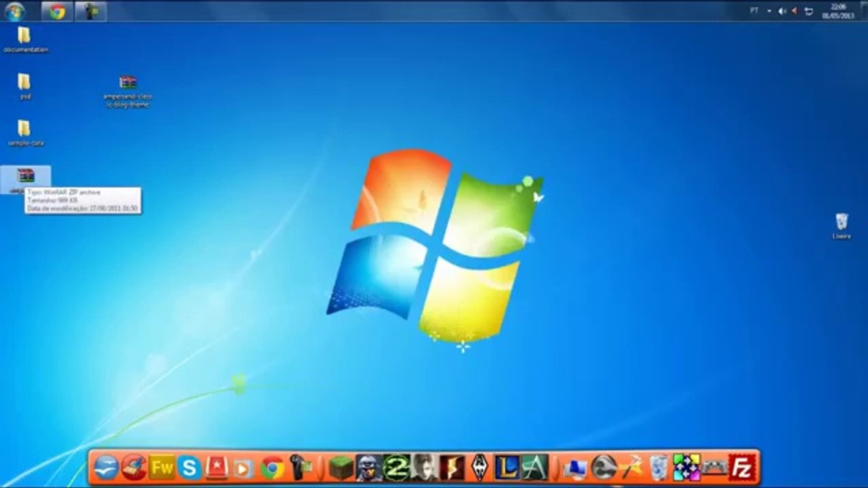Open the clock showing 22:06

point(838,11)
